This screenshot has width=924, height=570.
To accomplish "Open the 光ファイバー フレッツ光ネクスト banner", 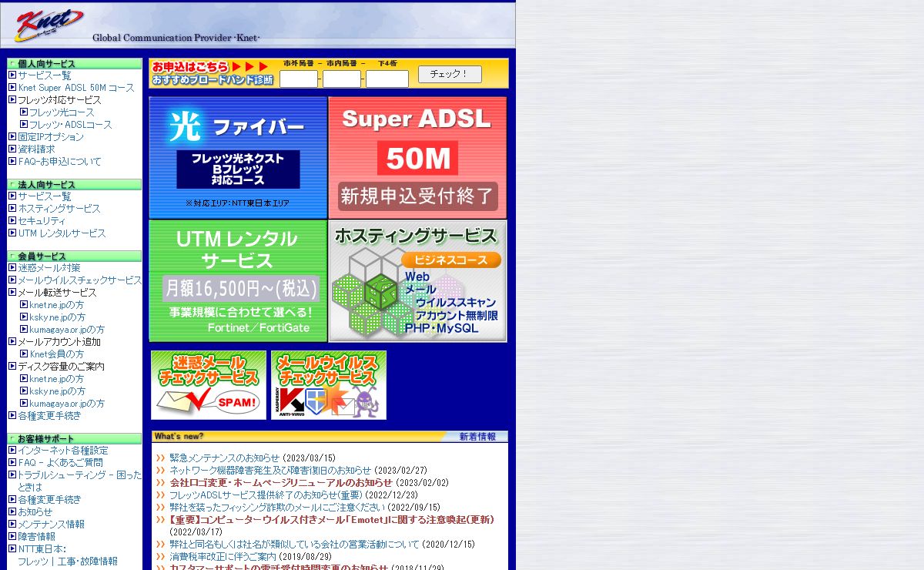I will [238, 158].
